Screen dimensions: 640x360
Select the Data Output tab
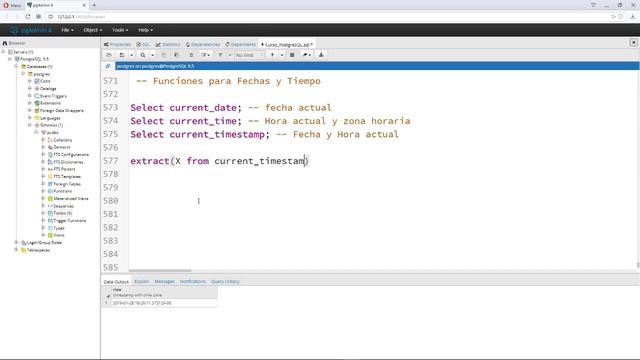point(116,282)
